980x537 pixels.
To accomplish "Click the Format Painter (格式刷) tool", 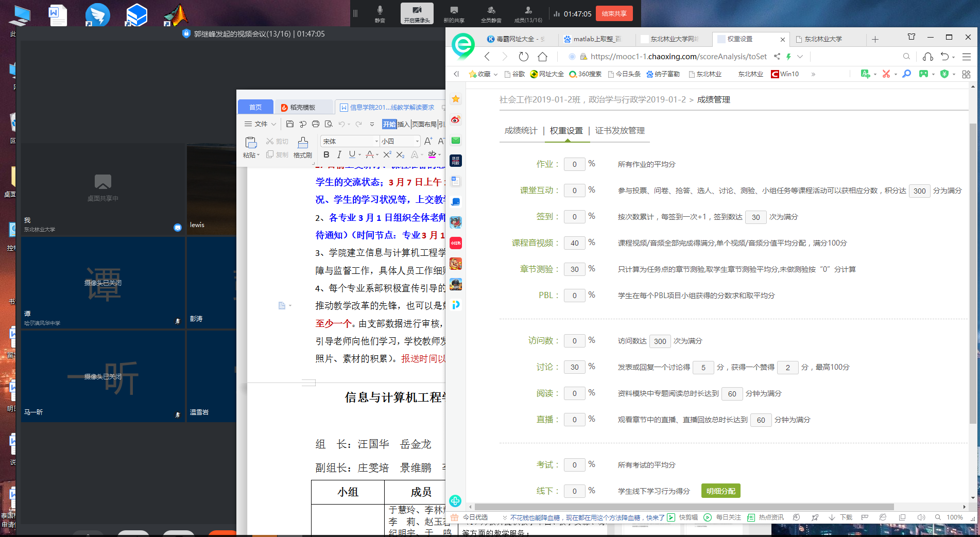I will (x=303, y=147).
